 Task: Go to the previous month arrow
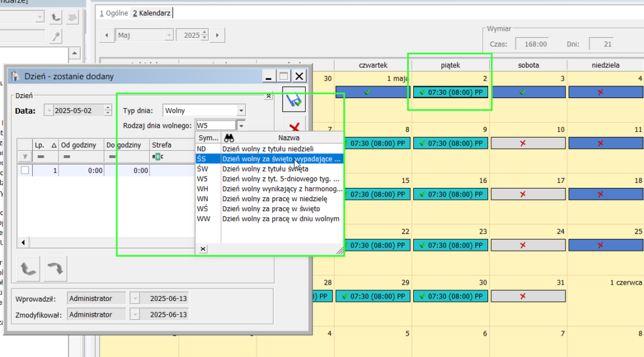coord(107,35)
